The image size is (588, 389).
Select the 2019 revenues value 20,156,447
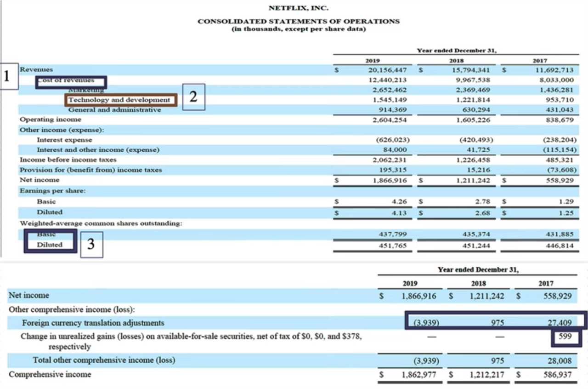pos(387,69)
